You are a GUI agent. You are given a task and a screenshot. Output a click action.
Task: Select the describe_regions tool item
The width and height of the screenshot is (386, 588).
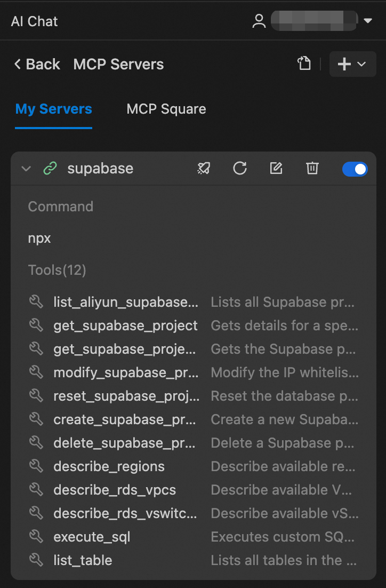pyautogui.click(x=109, y=466)
